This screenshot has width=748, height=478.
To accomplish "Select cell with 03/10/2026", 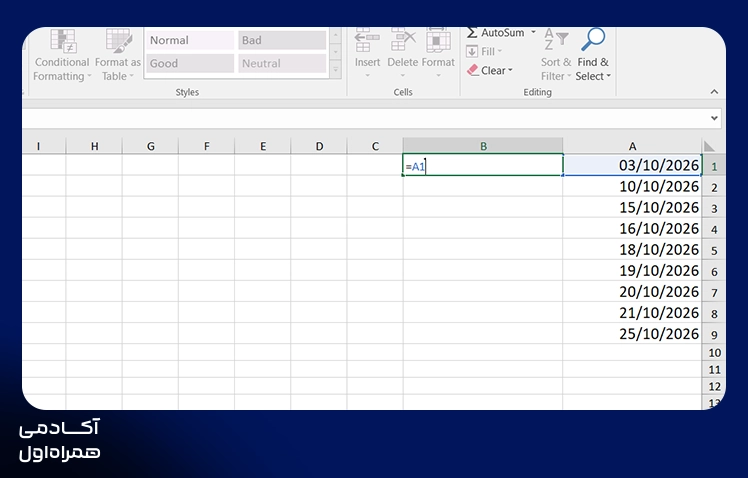I will 632,165.
